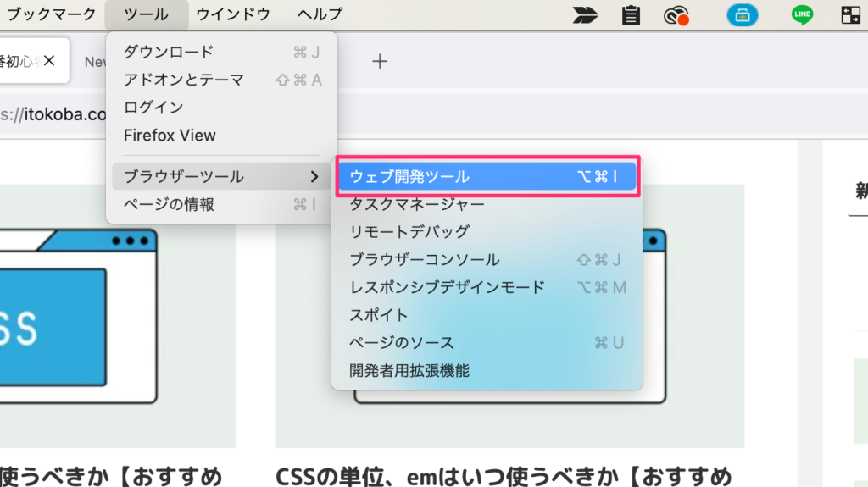Viewport: 868px width, 487px height.
Task: Open the article titled CSSの単位、emはいつ使うべきか
Action: 504,473
